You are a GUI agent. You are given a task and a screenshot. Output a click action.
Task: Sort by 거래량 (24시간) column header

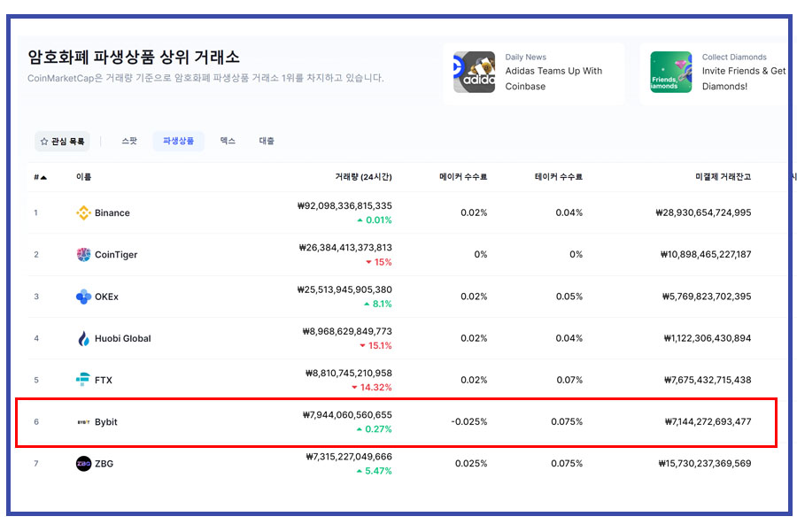363,177
